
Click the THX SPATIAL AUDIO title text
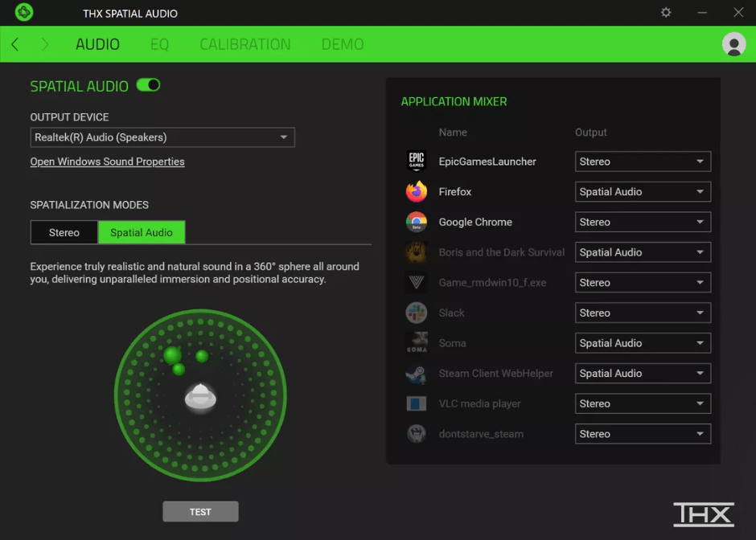click(x=130, y=14)
